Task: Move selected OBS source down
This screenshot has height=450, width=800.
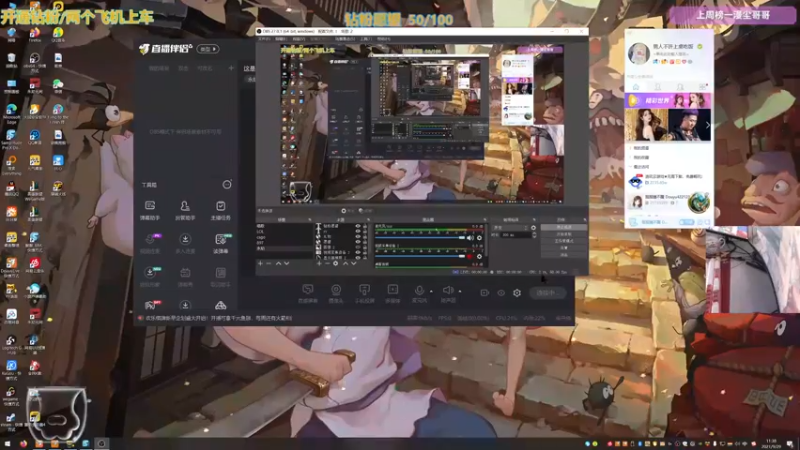Action: point(354,263)
